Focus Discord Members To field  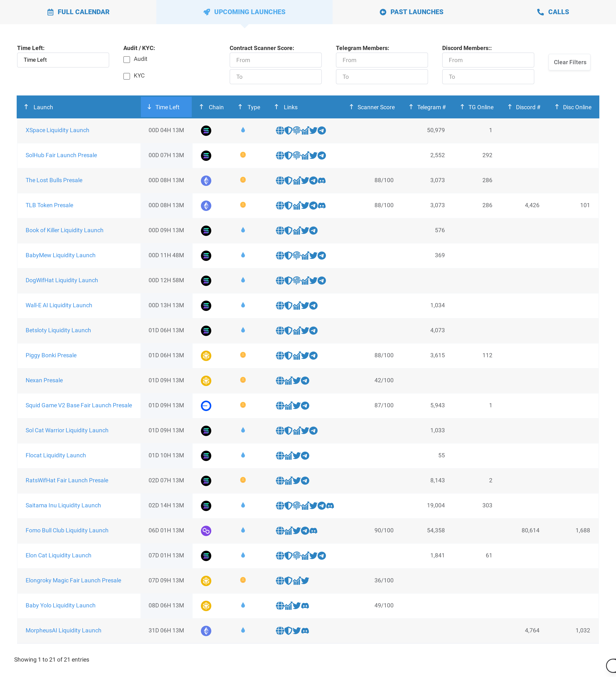pos(488,77)
